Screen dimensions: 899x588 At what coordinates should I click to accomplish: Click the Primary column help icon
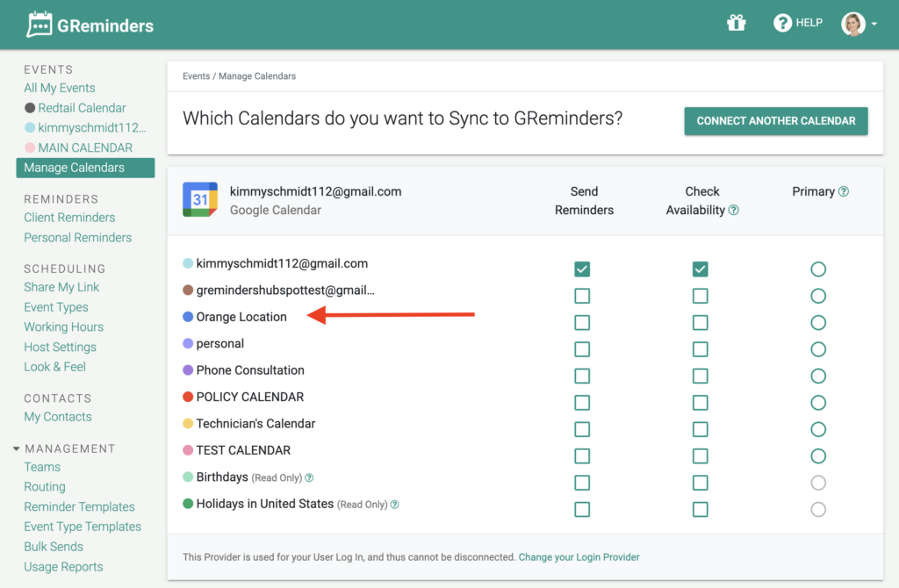pyautogui.click(x=844, y=191)
